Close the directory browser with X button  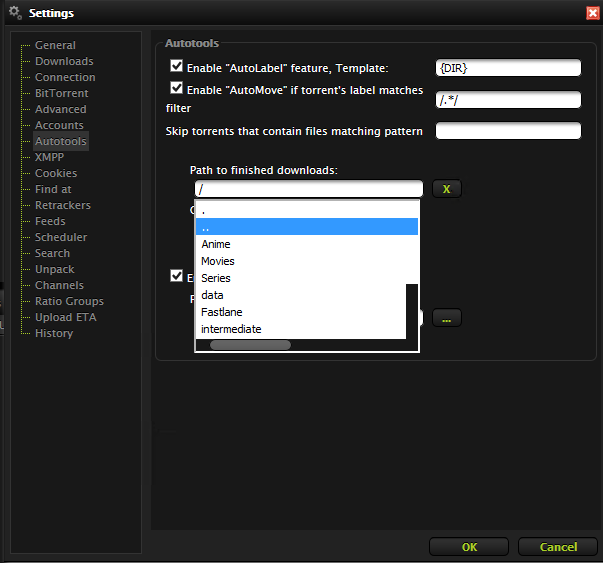(446, 189)
